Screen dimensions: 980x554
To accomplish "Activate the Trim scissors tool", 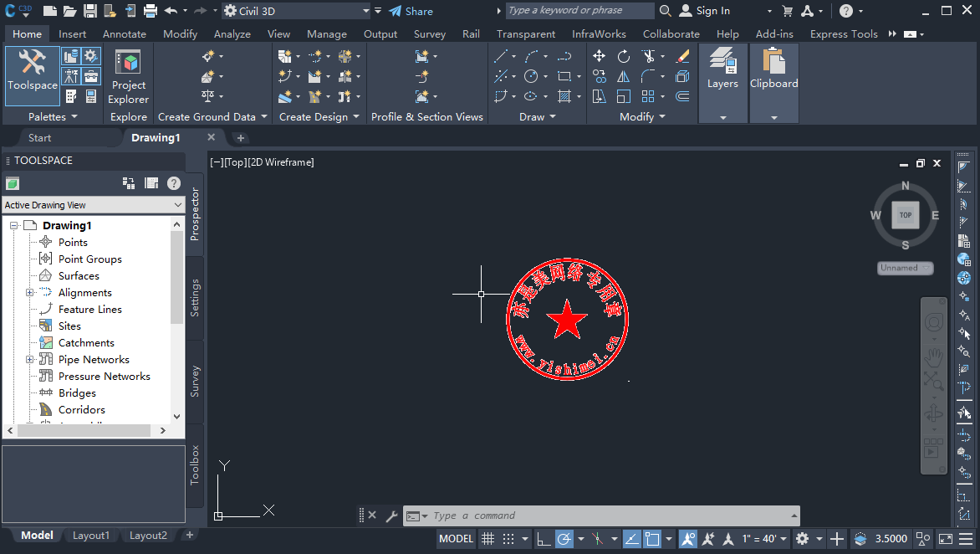I will pyautogui.click(x=649, y=56).
